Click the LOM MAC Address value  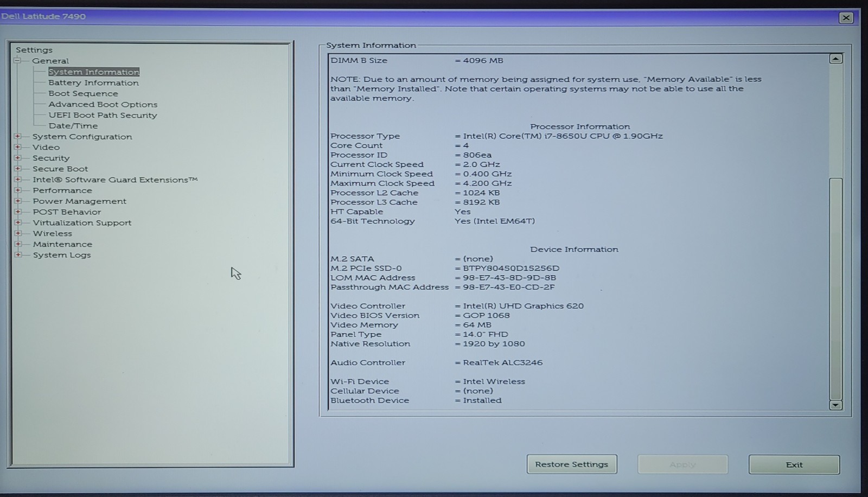[509, 278]
